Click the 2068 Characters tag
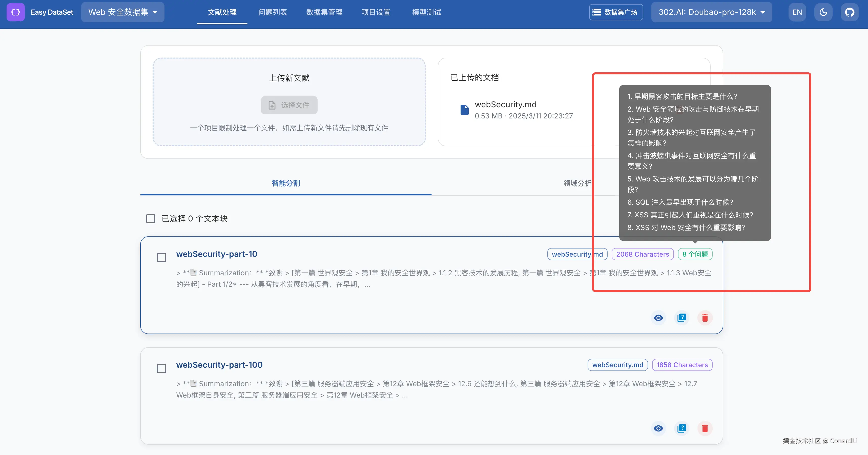This screenshot has height=455, width=868. tap(643, 254)
